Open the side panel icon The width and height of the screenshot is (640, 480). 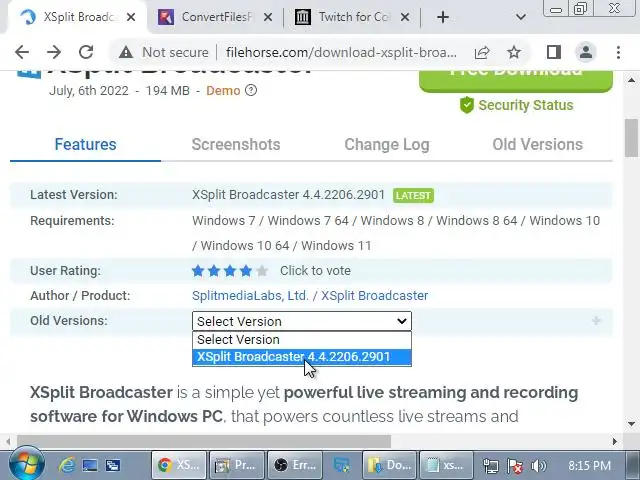(554, 52)
